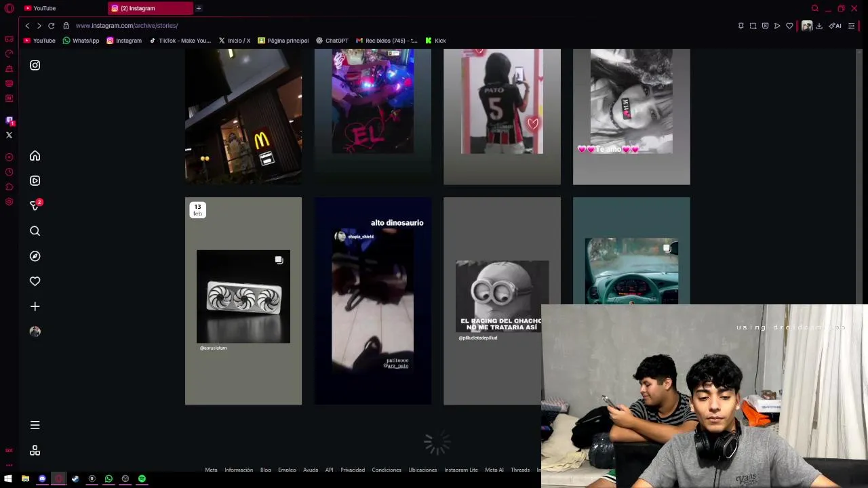Open the AI assistant button in the toolbar
The image size is (868, 488).
(x=835, y=26)
